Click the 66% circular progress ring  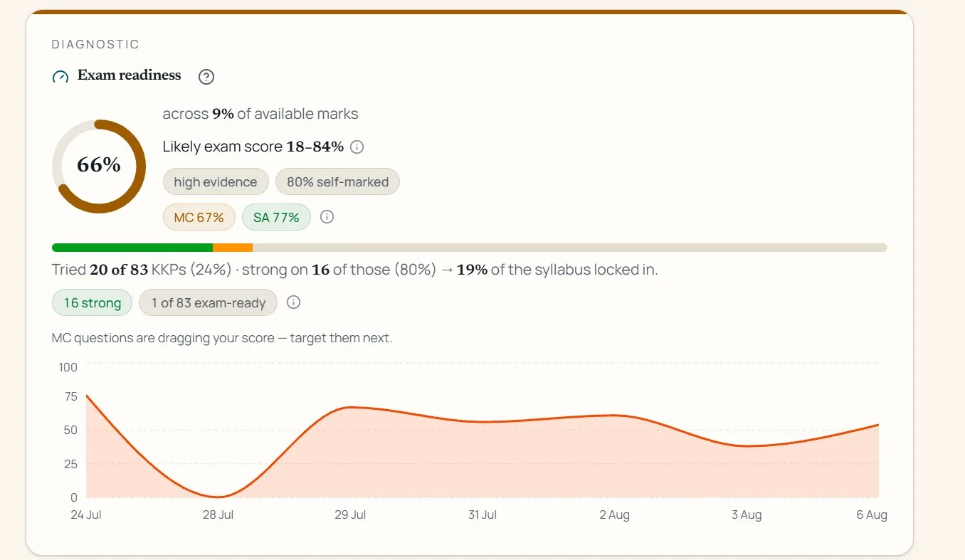click(x=99, y=166)
